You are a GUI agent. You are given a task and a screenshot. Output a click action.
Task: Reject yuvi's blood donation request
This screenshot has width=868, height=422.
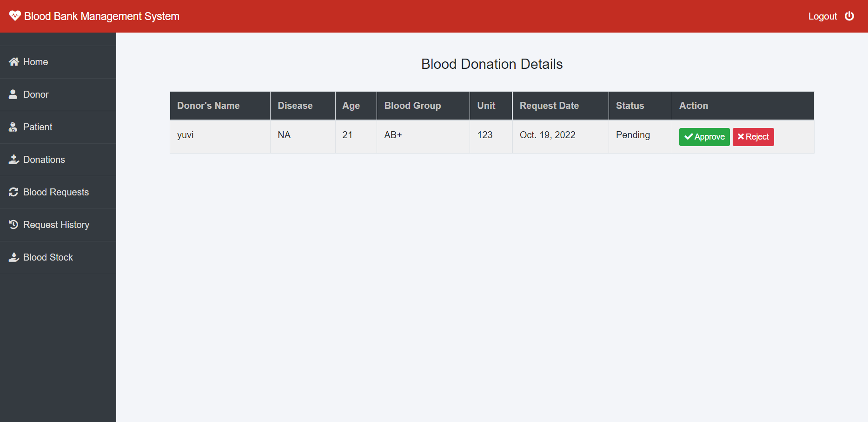(753, 137)
